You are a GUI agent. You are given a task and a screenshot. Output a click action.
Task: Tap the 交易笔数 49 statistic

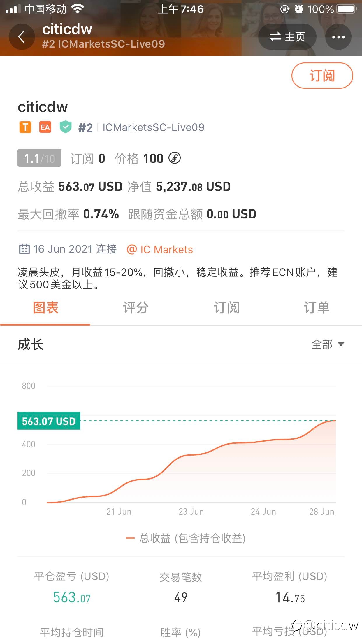[x=181, y=587]
